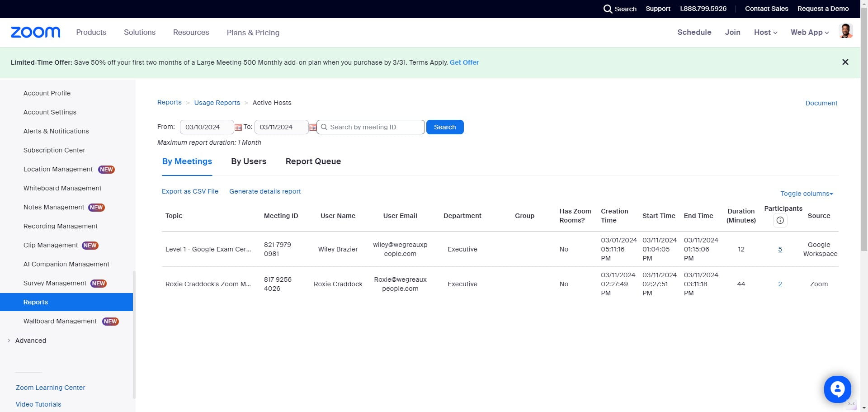Expand the Toggle columns dropdown
The height and width of the screenshot is (412, 868).
tap(806, 194)
